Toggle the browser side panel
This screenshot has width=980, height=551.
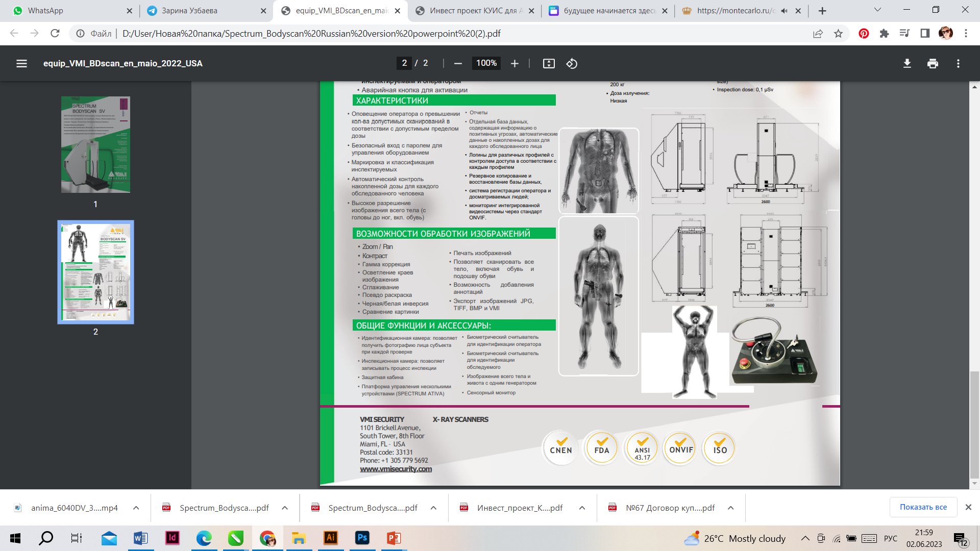[925, 34]
